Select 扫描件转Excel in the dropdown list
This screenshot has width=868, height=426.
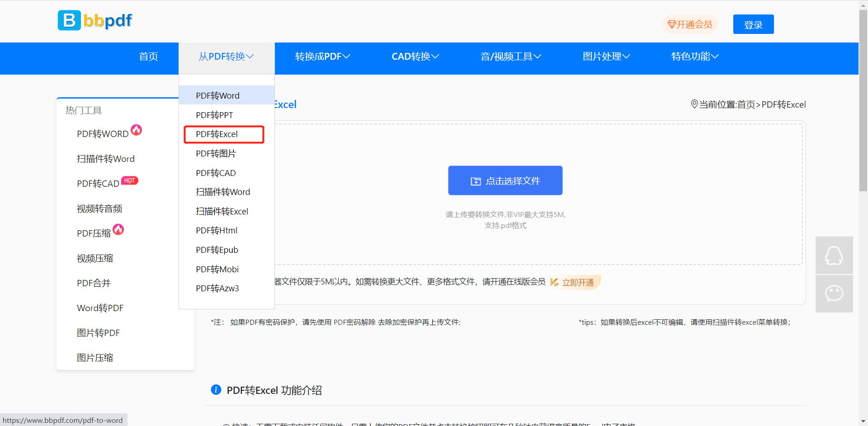point(227,211)
